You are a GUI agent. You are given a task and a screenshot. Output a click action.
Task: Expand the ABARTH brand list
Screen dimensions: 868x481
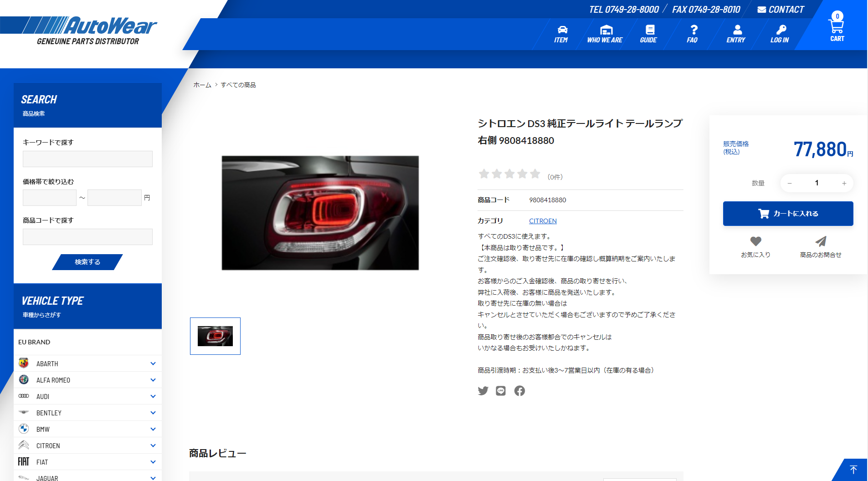[153, 363]
